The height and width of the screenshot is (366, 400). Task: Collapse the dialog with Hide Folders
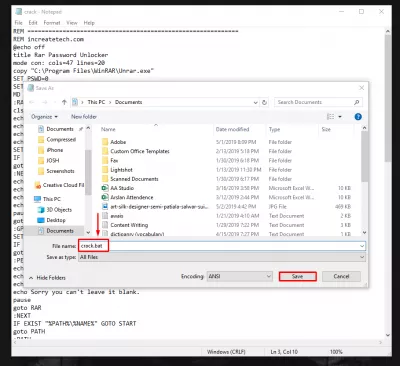tap(47, 278)
